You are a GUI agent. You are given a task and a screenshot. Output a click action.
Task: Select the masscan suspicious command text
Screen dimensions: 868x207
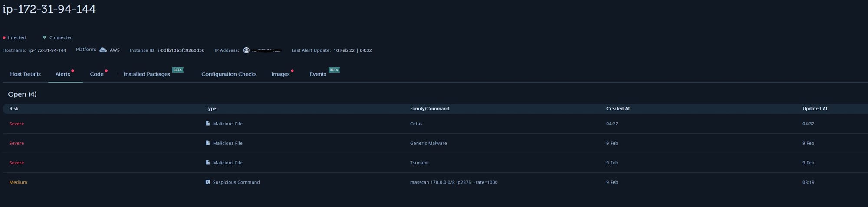454,182
